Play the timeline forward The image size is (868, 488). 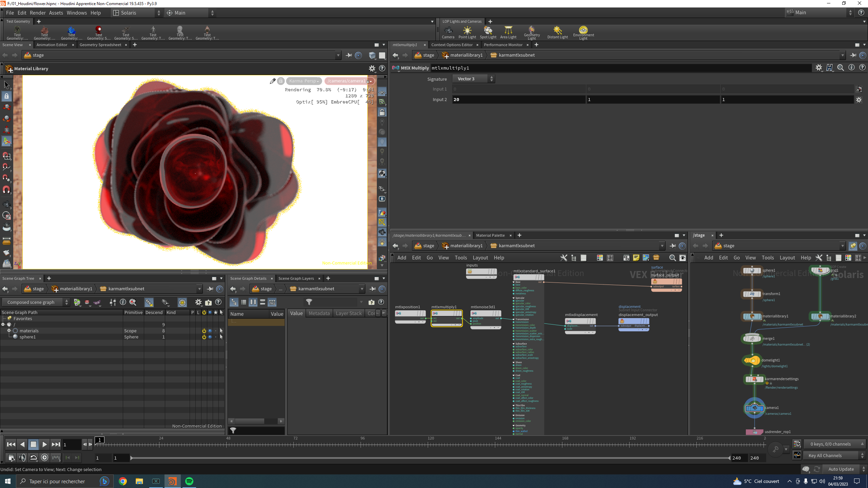click(x=44, y=444)
